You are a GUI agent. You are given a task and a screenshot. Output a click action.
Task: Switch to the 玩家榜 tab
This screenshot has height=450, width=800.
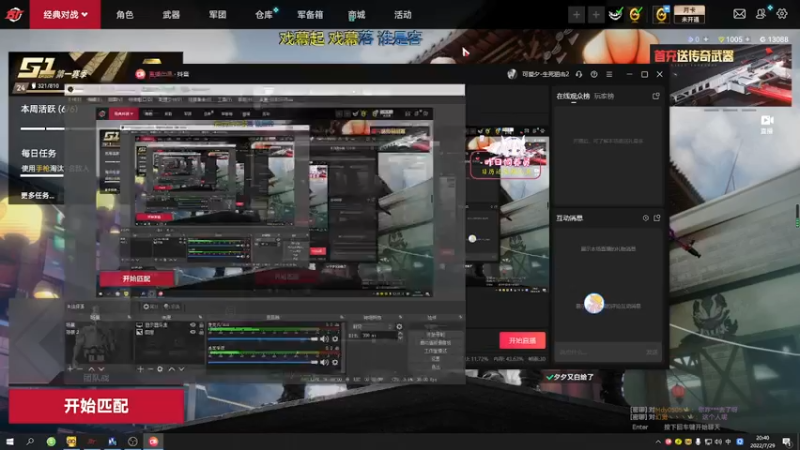click(604, 96)
